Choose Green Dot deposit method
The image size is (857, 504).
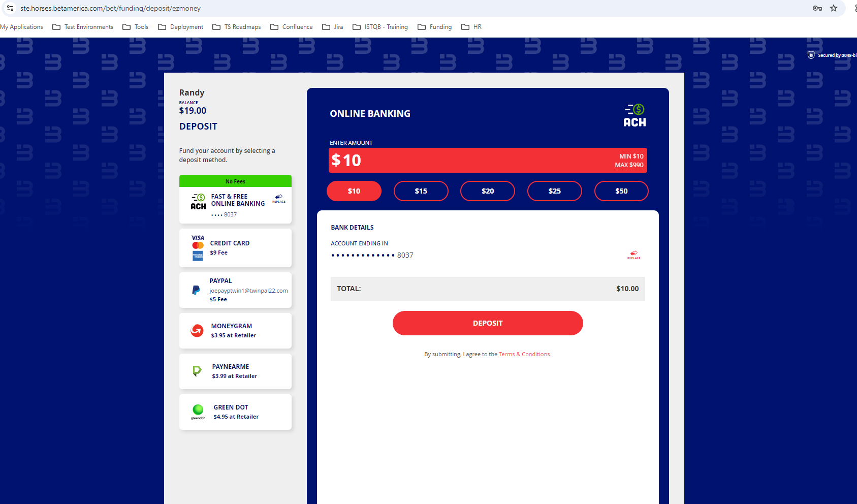[x=235, y=412]
